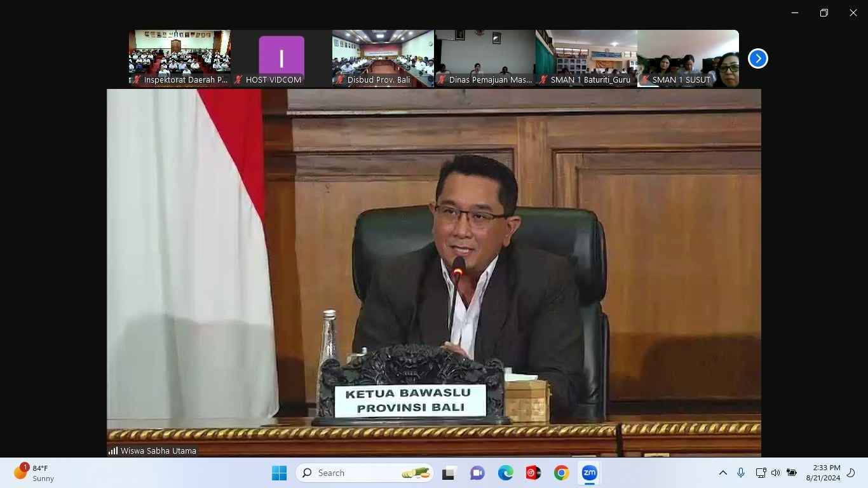Launch Google Chrome from the taskbar
Viewport: 868px width, 488px height.
click(x=561, y=473)
